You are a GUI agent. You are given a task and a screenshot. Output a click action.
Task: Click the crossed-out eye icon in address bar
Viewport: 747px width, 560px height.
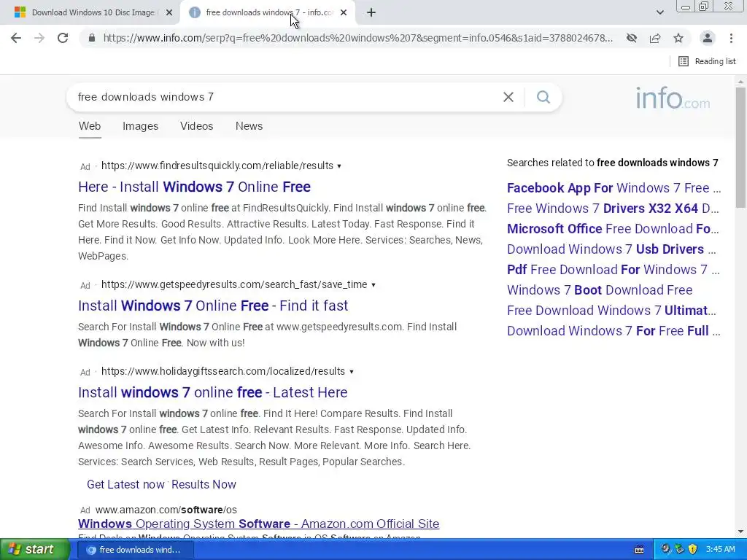tap(632, 38)
